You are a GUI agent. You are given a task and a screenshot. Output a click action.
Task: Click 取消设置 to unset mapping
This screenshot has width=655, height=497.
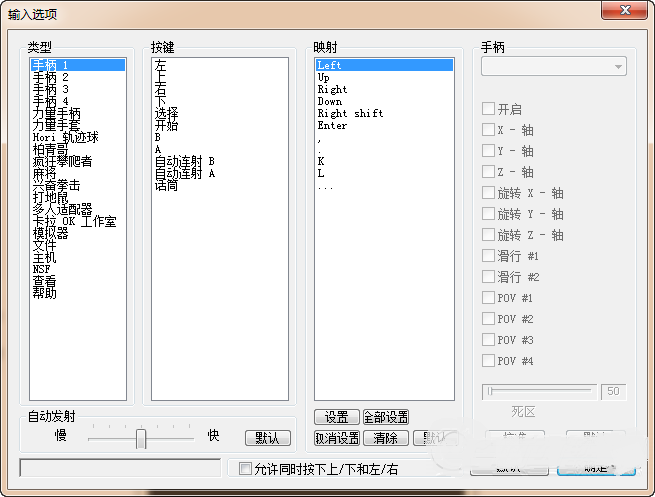coord(336,438)
